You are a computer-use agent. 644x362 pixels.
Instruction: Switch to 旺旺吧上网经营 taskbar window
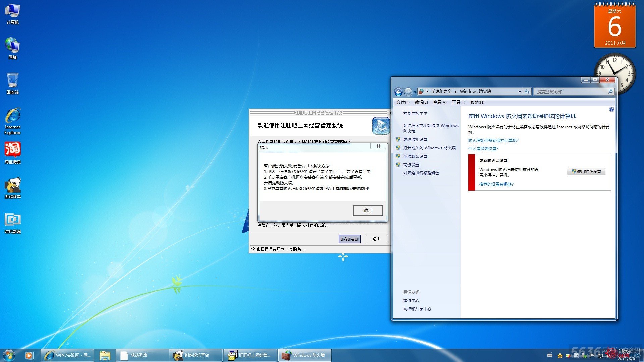251,355
